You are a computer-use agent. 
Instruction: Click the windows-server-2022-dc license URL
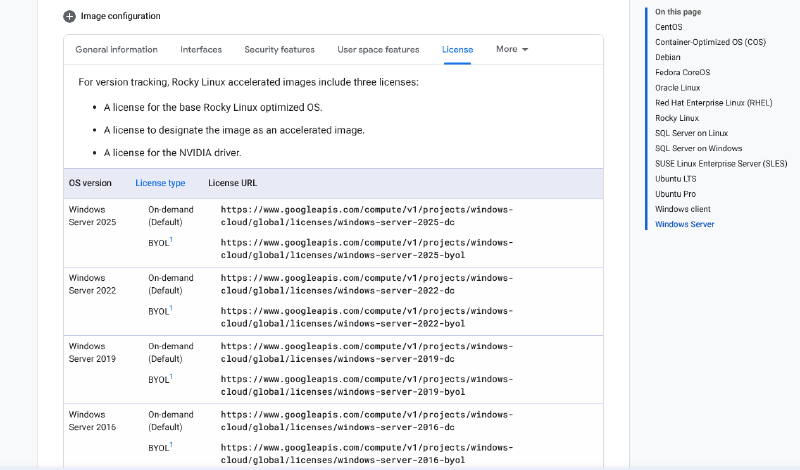(367, 284)
